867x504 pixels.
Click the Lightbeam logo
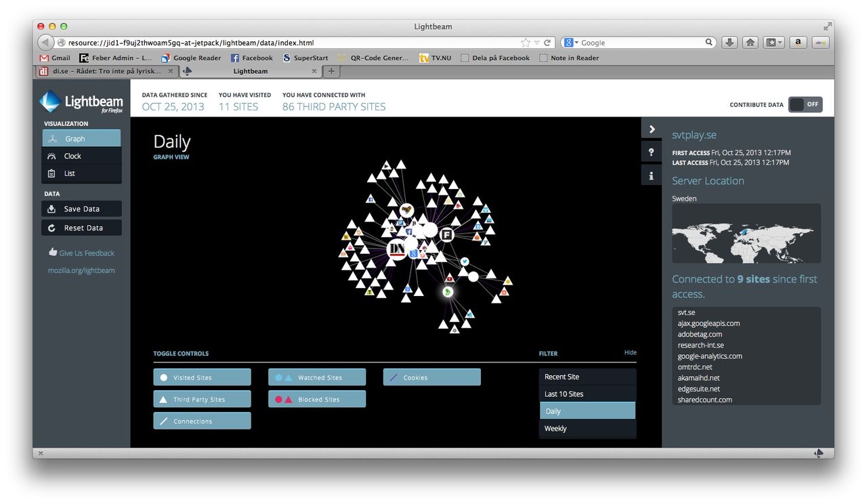pyautogui.click(x=81, y=102)
